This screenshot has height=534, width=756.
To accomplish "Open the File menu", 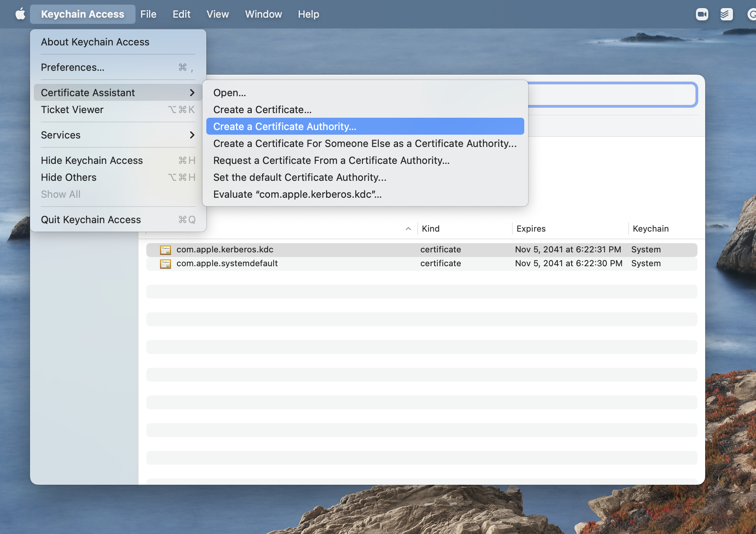I will point(148,14).
